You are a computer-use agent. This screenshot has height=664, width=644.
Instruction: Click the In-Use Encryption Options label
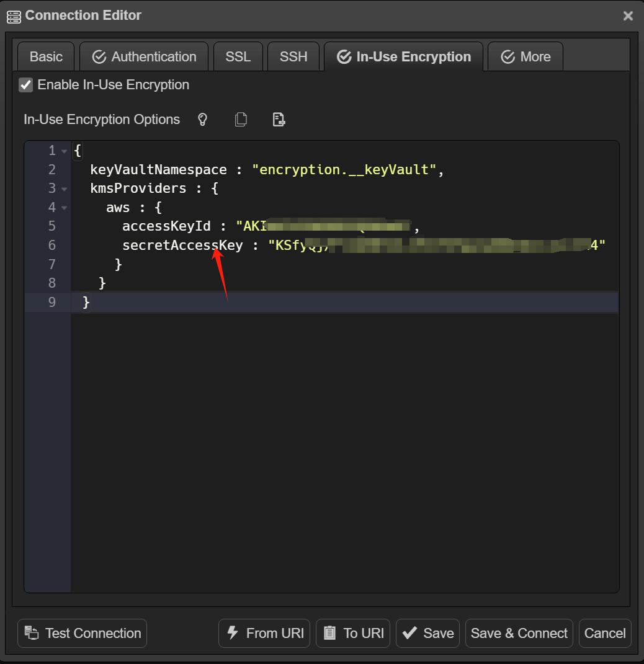pos(102,120)
